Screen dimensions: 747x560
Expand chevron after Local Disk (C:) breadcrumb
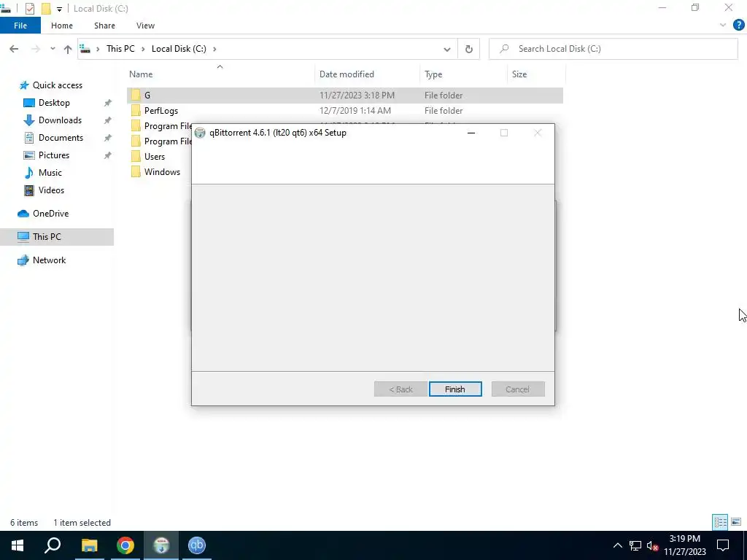point(214,49)
